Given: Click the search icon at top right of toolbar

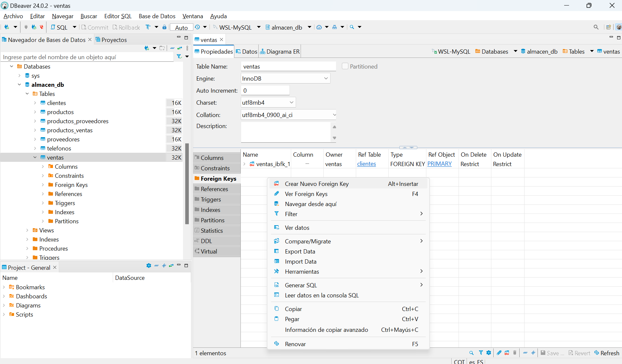Looking at the screenshot, I should (x=596, y=27).
